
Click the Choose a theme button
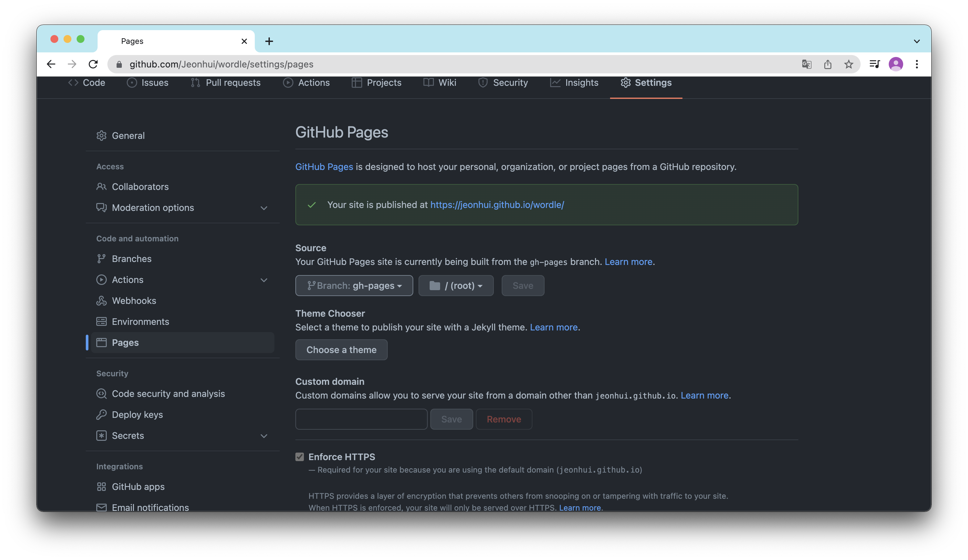pyautogui.click(x=341, y=349)
